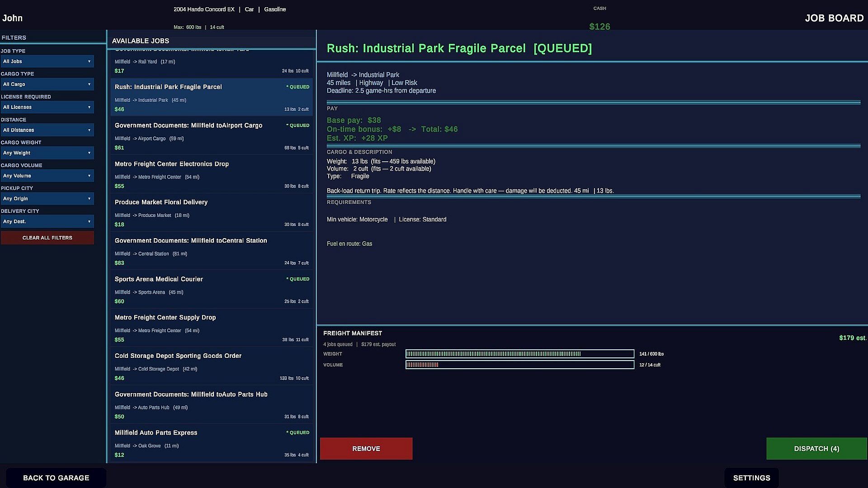Click the 12 / 14 cuft value
868x488 pixels.
click(650, 365)
